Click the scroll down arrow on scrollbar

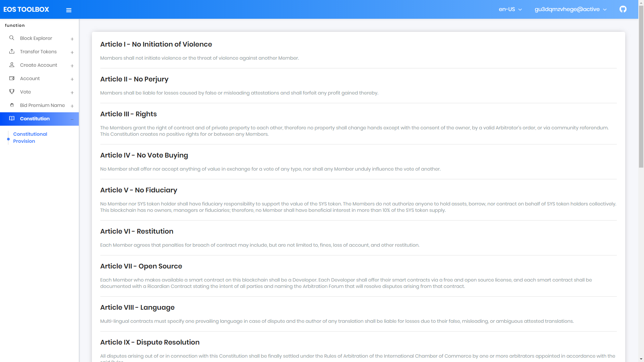tap(641, 359)
